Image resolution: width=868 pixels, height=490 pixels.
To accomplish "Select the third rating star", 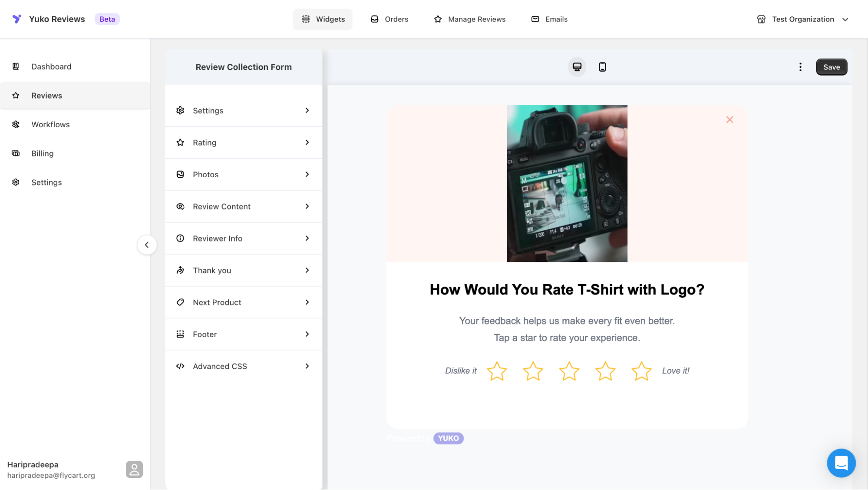I will pos(569,371).
